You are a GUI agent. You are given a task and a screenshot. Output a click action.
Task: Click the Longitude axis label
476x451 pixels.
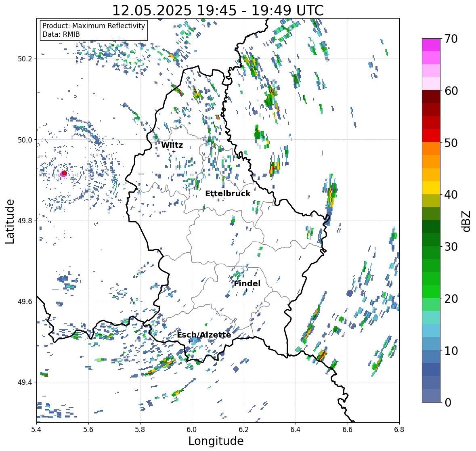pos(216,441)
